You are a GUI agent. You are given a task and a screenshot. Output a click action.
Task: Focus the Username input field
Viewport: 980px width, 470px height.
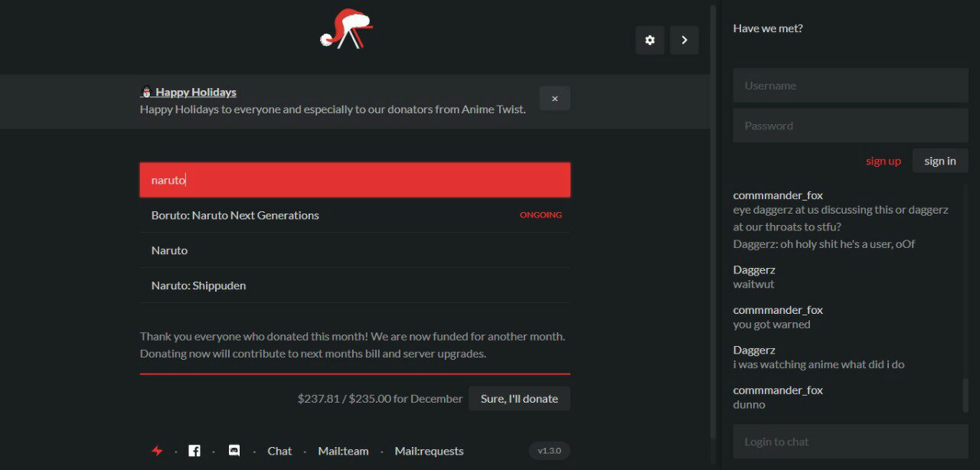851,86
